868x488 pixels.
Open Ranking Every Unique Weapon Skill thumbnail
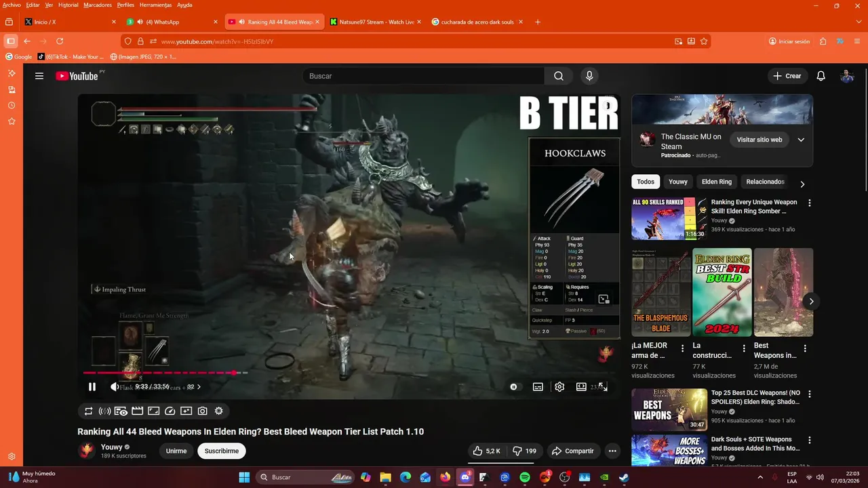click(x=669, y=218)
